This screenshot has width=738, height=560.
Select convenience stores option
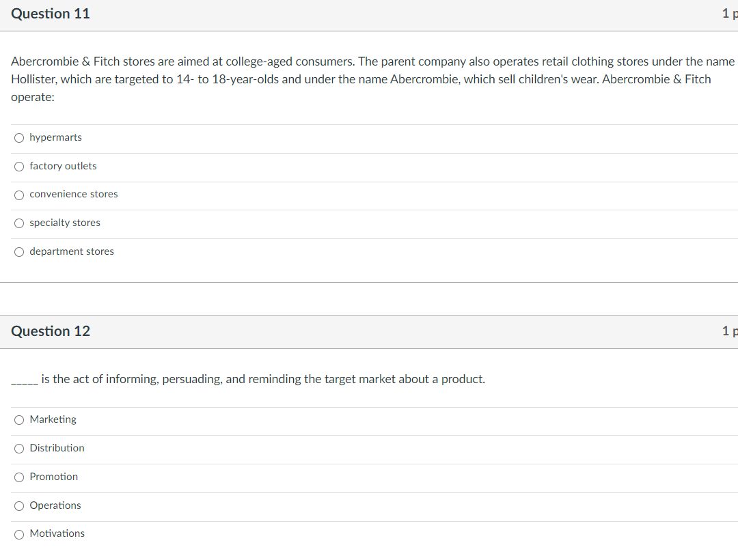point(19,195)
